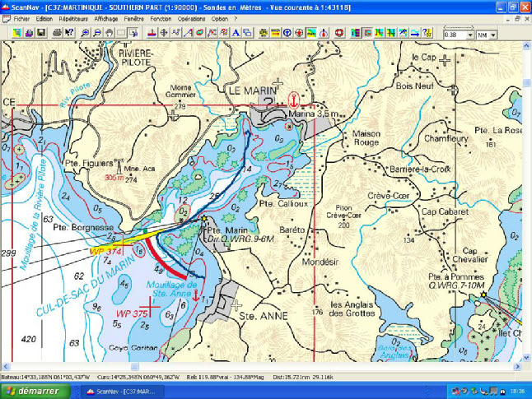Click the Zoom Out magnifier icon

pyautogui.click(x=97, y=34)
